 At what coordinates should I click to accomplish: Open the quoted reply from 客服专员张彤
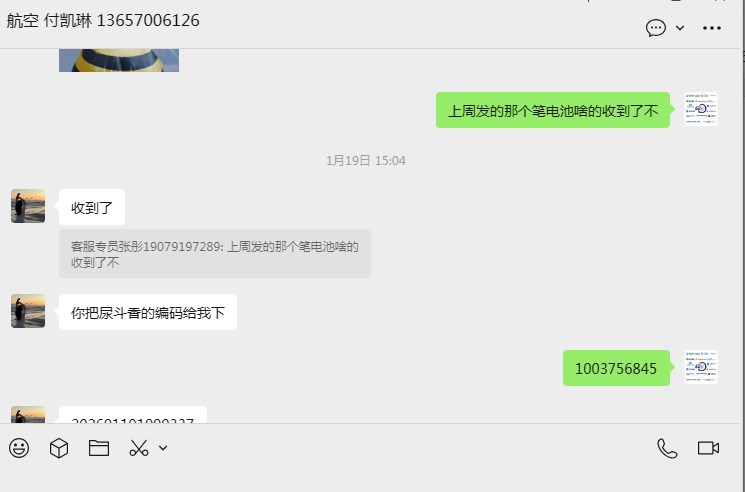coord(215,254)
